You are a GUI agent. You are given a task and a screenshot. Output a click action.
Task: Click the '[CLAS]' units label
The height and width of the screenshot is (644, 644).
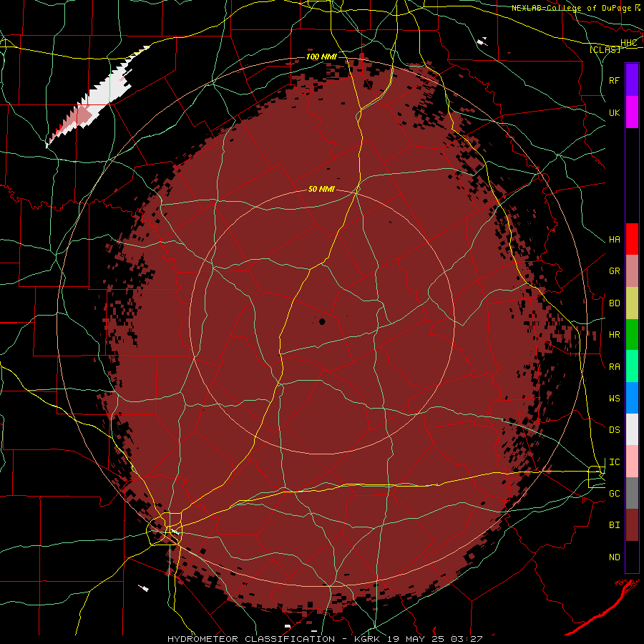(x=605, y=49)
